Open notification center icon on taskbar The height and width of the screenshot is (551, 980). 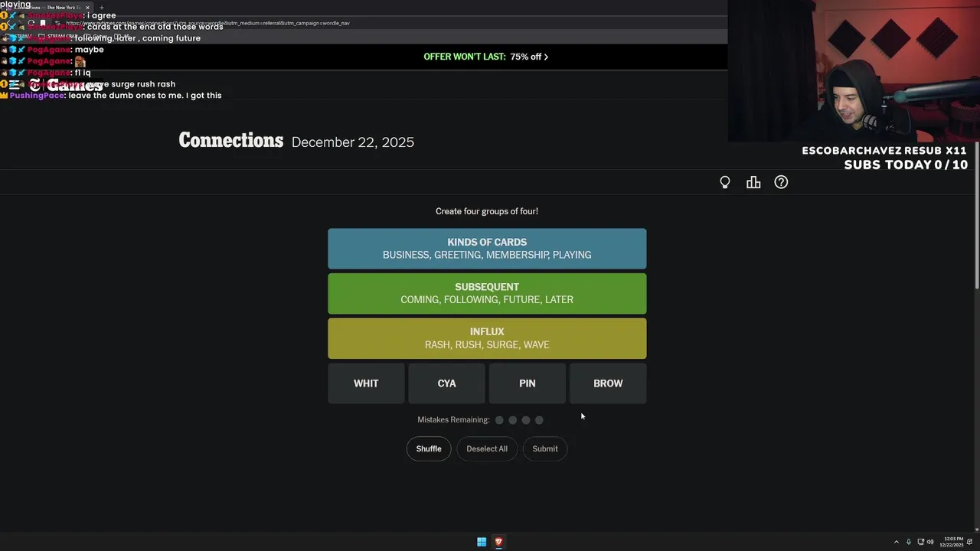[970, 542]
